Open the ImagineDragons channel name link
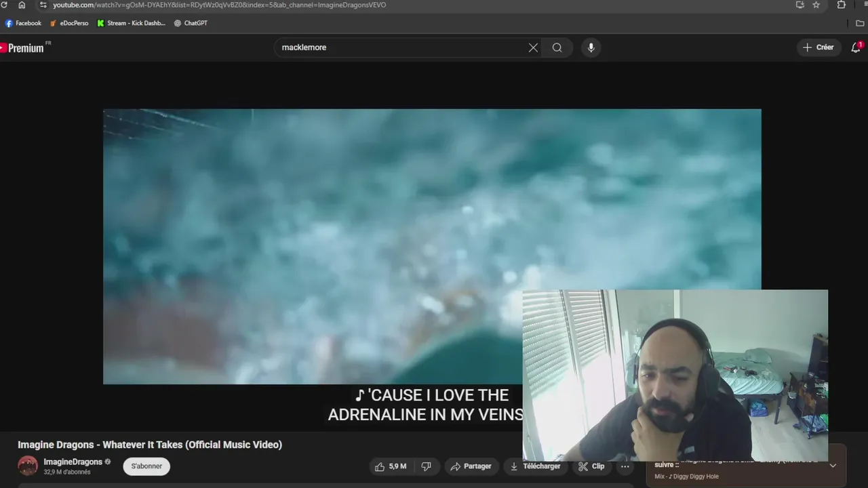Viewport: 868px width, 488px height. 73,462
